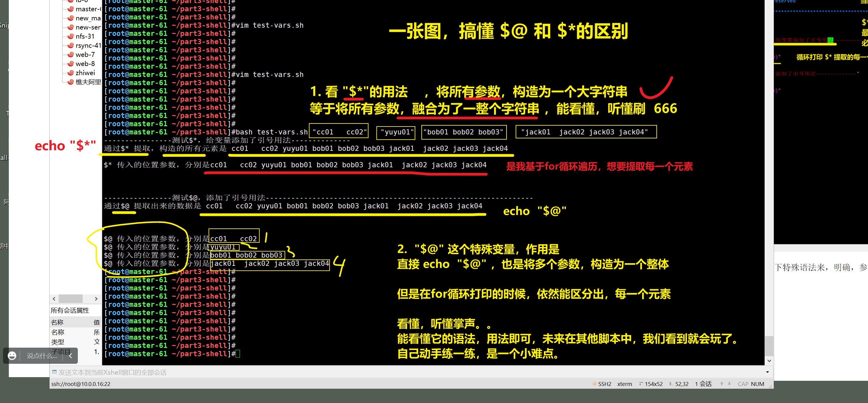Click the down arrow icon in status bar
This screenshot has height=403, width=868.
click(x=729, y=384)
